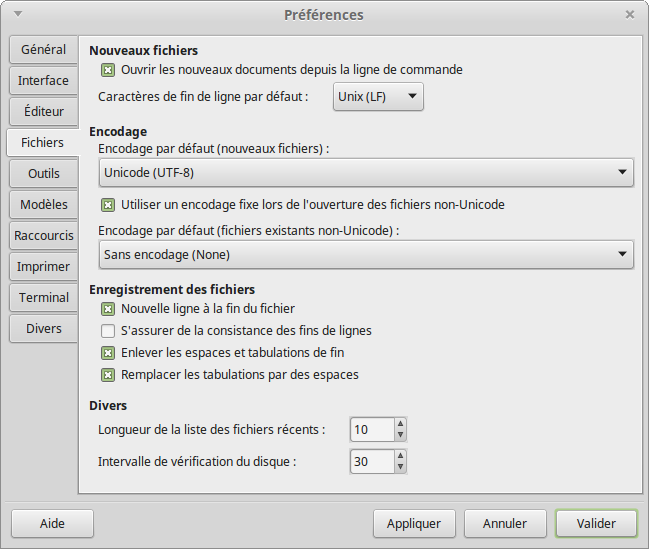Increase recent files list length
The height and width of the screenshot is (549, 649).
click(400, 424)
